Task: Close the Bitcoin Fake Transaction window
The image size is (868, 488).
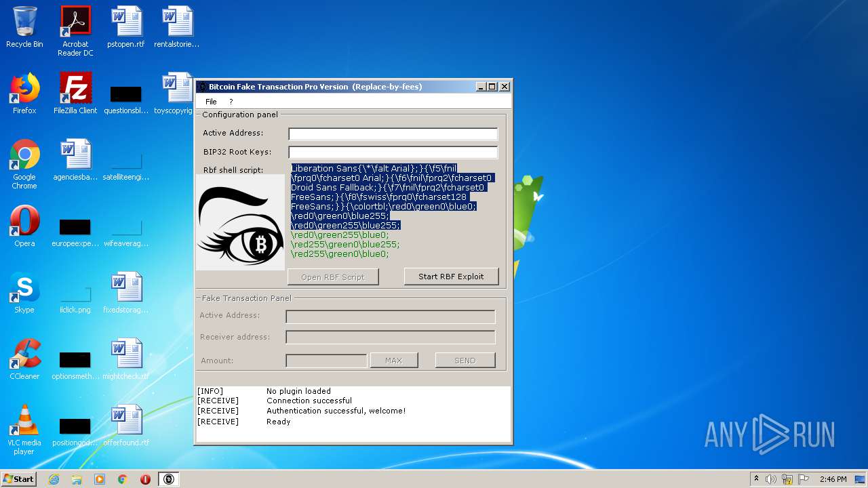Action: [504, 87]
